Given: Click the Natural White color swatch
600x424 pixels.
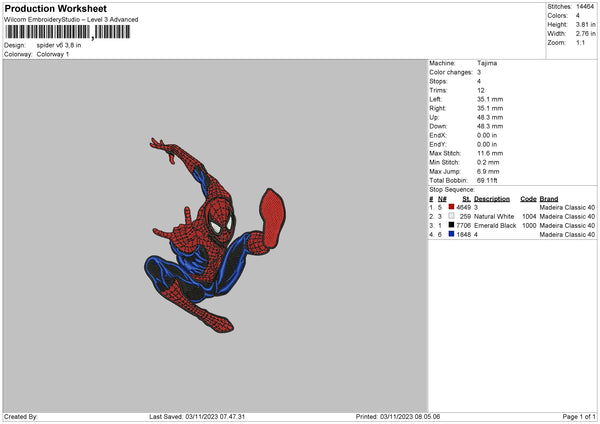Looking at the screenshot, I should coord(453,216).
